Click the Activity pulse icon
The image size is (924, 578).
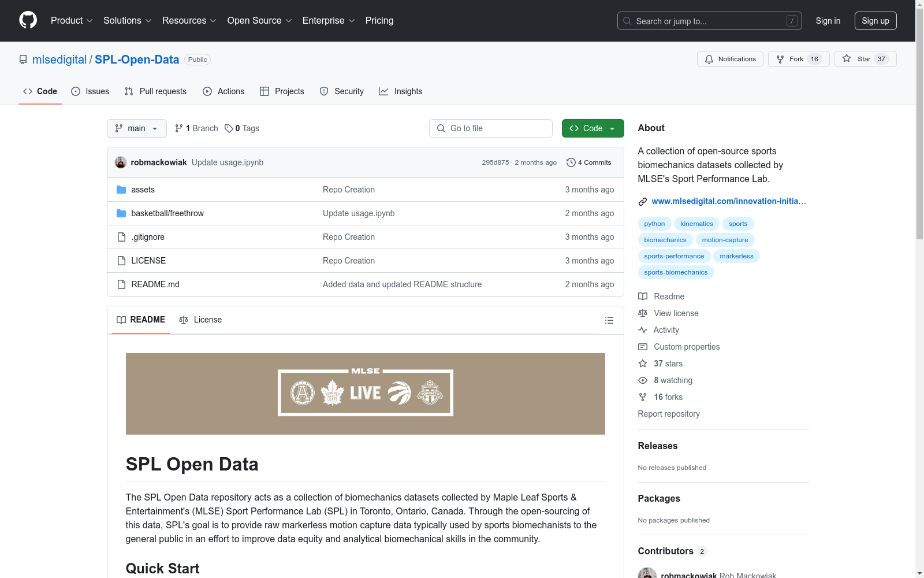(643, 330)
